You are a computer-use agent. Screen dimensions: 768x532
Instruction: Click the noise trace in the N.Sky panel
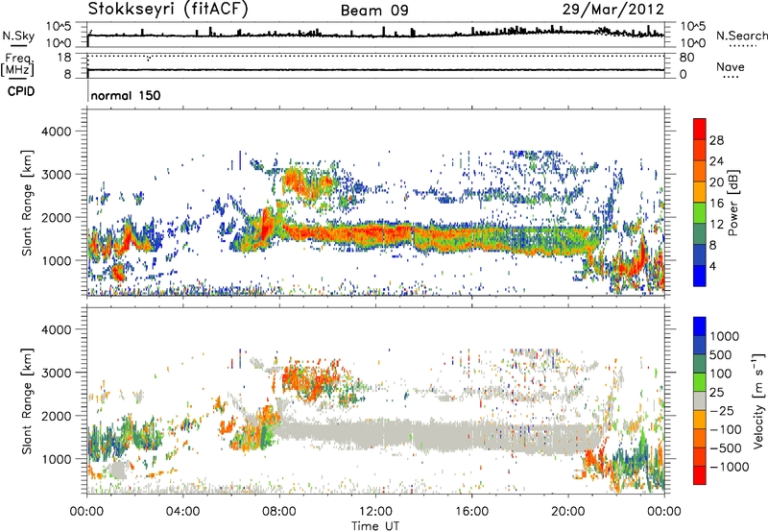(375, 35)
